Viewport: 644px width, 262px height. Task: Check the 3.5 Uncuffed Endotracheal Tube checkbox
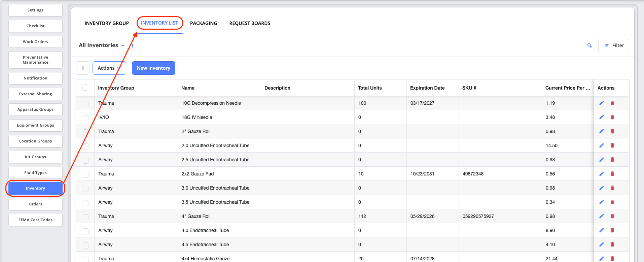[85, 203]
